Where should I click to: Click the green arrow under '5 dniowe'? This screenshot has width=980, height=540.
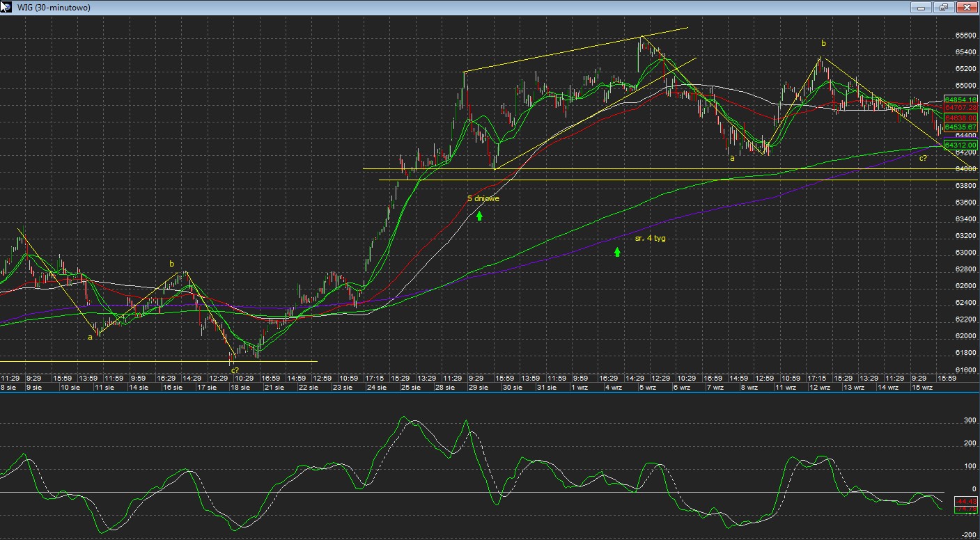point(479,216)
